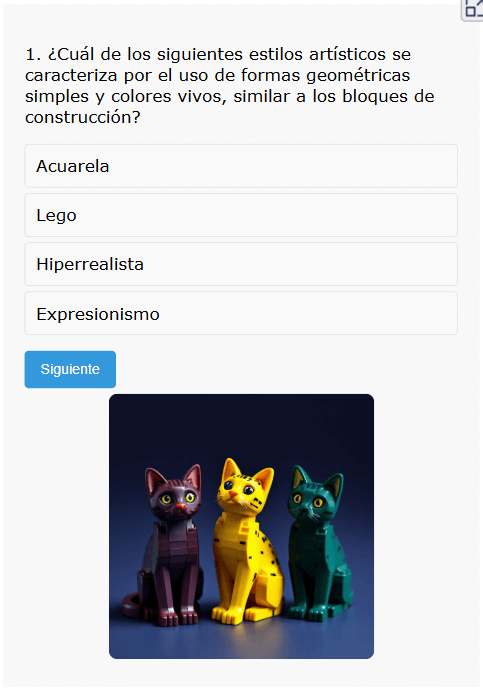483x689 pixels.
Task: Click the word construcción in the question
Action: click(x=78, y=117)
